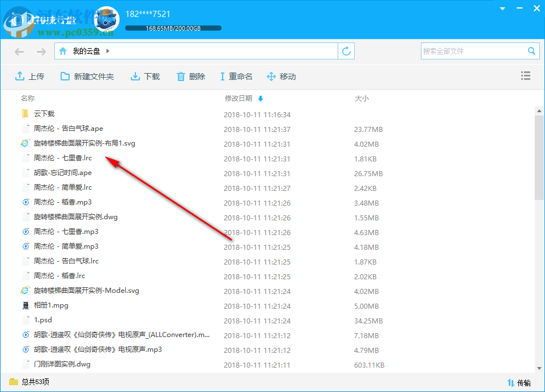545x392 pixels.
Task: Sort by 修改日期 column header
Action: click(x=239, y=99)
